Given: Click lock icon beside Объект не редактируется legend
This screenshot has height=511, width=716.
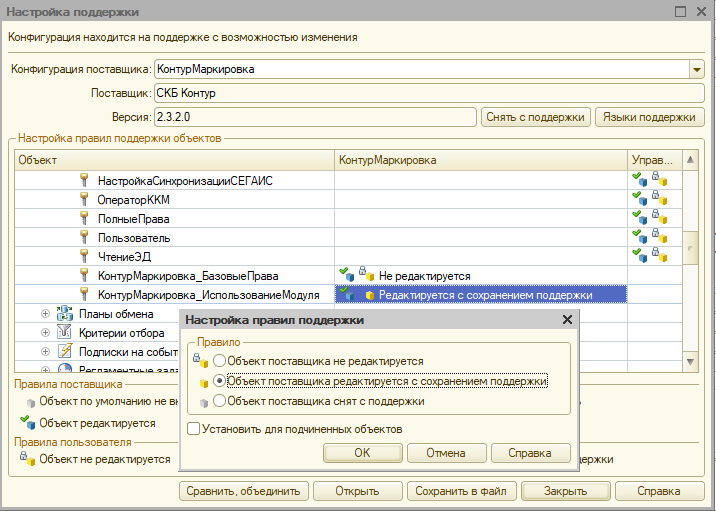Looking at the screenshot, I should coord(27,458).
